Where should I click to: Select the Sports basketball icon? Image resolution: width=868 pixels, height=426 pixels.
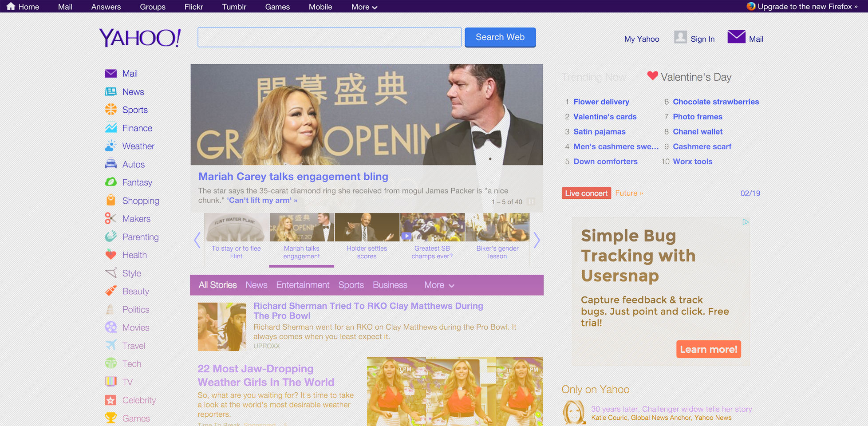pyautogui.click(x=111, y=110)
